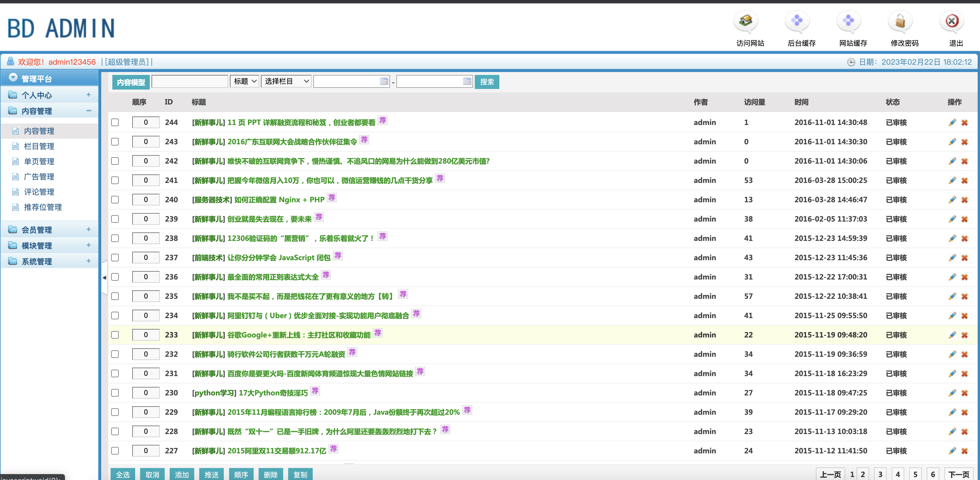Edit article 243 with pencil icon
Screen dimensions: 980x480
coord(952,142)
